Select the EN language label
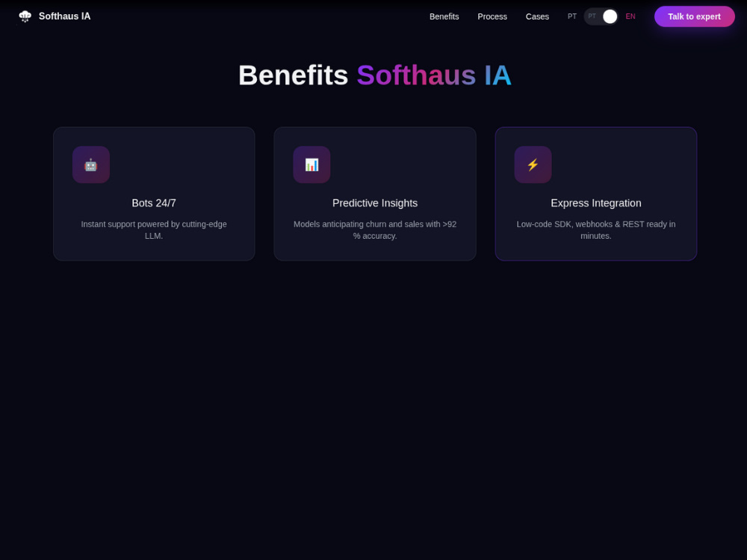Screen dimensions: 747x560 pos(630,16)
